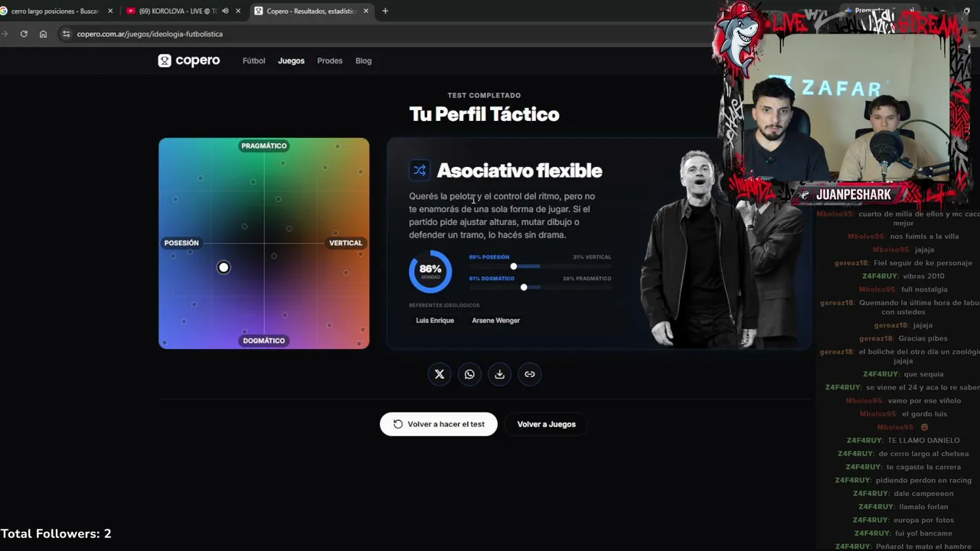The width and height of the screenshot is (980, 551).
Task: Click the Tu Perfil Táctico title
Action: coord(484,114)
